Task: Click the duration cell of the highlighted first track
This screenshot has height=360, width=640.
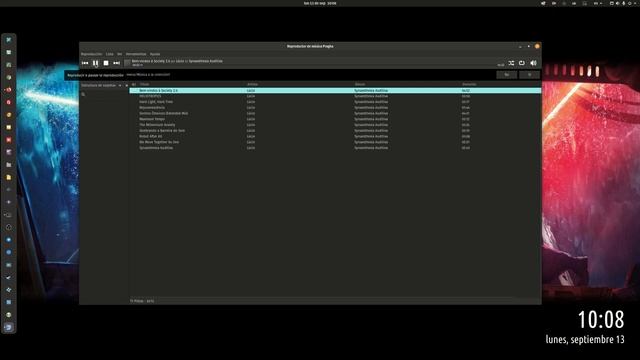Action: 466,91
